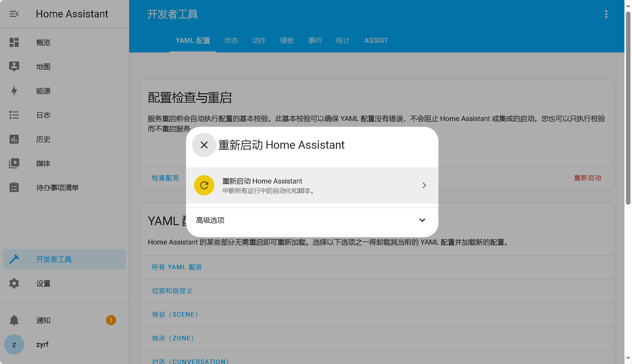
Task: Click the Logbook sidebar icon
Action: click(x=14, y=115)
